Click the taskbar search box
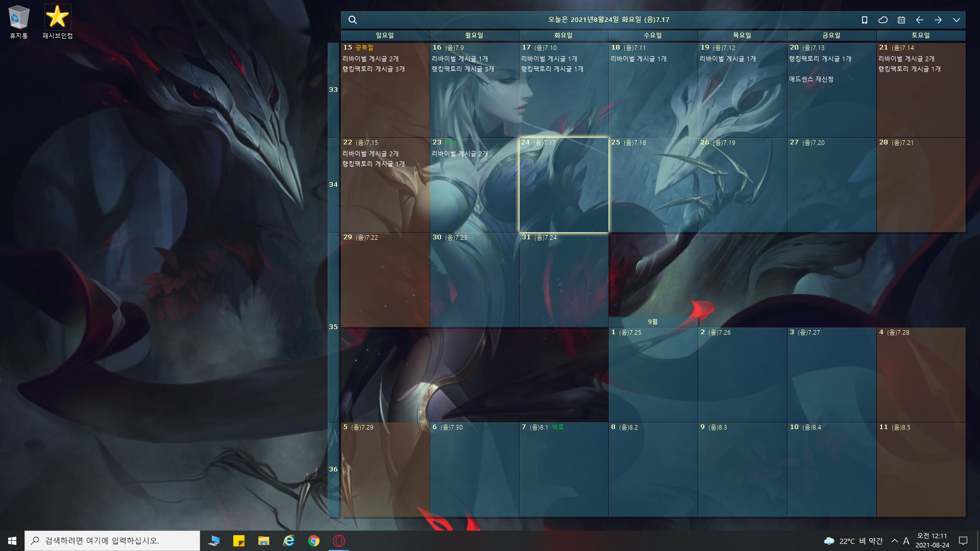Viewport: 980px width, 551px height. pyautogui.click(x=112, y=541)
